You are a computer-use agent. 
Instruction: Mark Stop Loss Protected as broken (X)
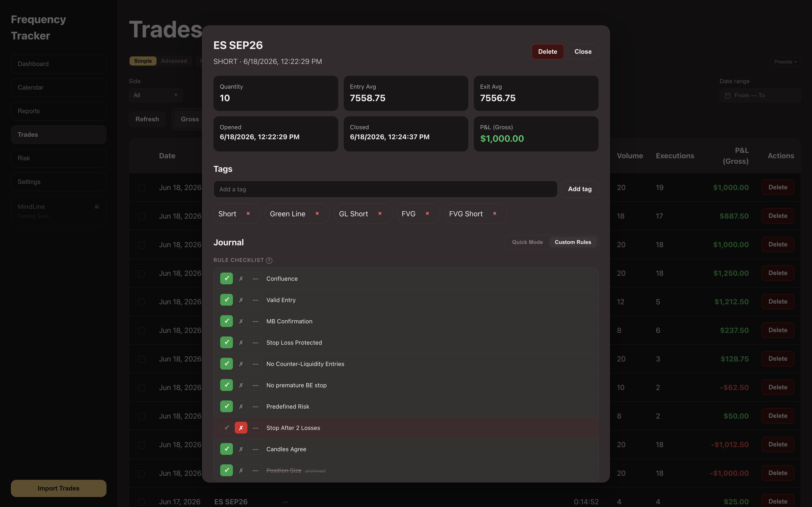click(241, 342)
